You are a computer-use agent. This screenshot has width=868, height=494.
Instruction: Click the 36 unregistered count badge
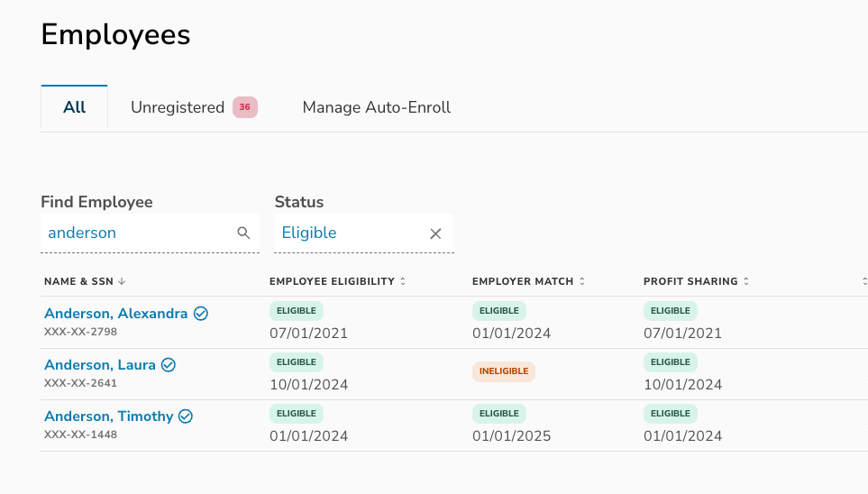tap(245, 107)
